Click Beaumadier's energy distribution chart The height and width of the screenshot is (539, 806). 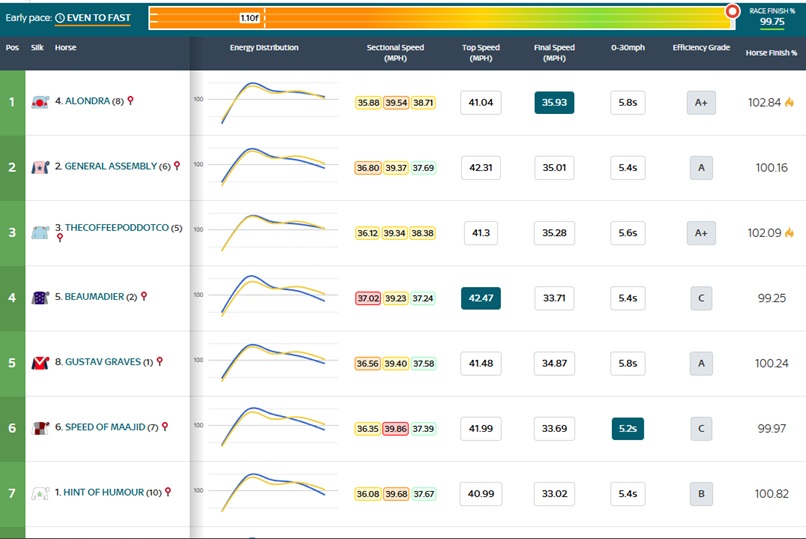point(272,297)
